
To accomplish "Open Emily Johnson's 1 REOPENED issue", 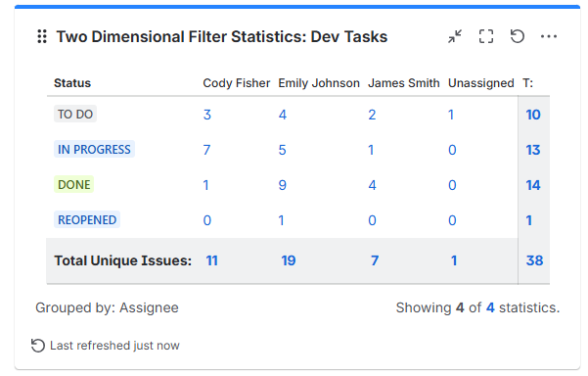I will [281, 220].
